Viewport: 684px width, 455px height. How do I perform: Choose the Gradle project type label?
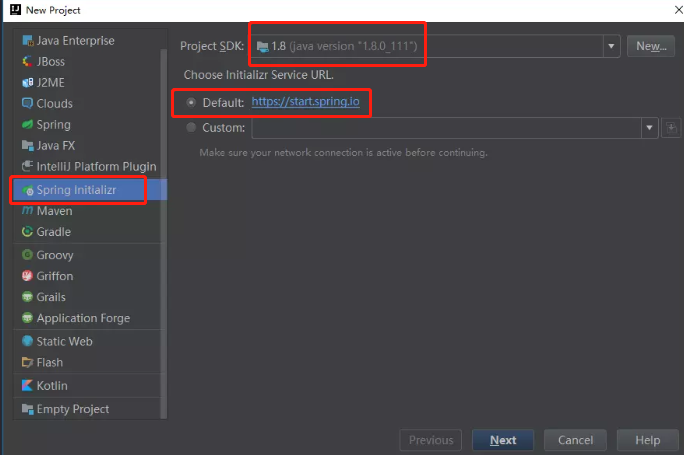(x=54, y=232)
